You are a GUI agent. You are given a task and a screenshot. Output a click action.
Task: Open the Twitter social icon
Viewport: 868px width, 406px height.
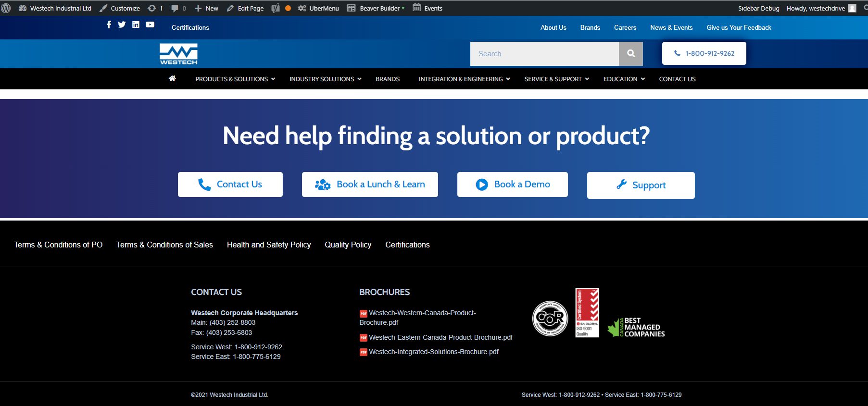(x=122, y=25)
